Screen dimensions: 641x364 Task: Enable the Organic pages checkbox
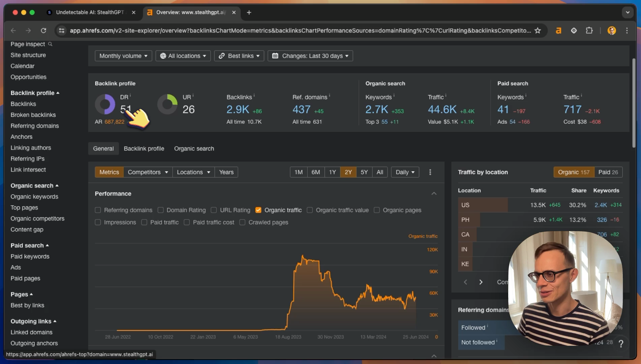pyautogui.click(x=377, y=210)
